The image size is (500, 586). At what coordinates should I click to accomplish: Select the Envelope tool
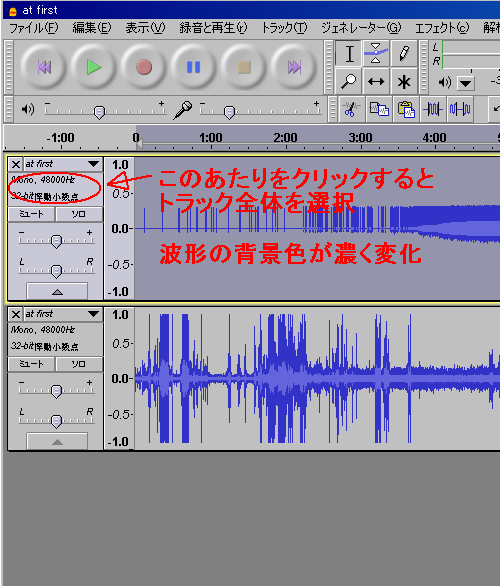point(376,53)
